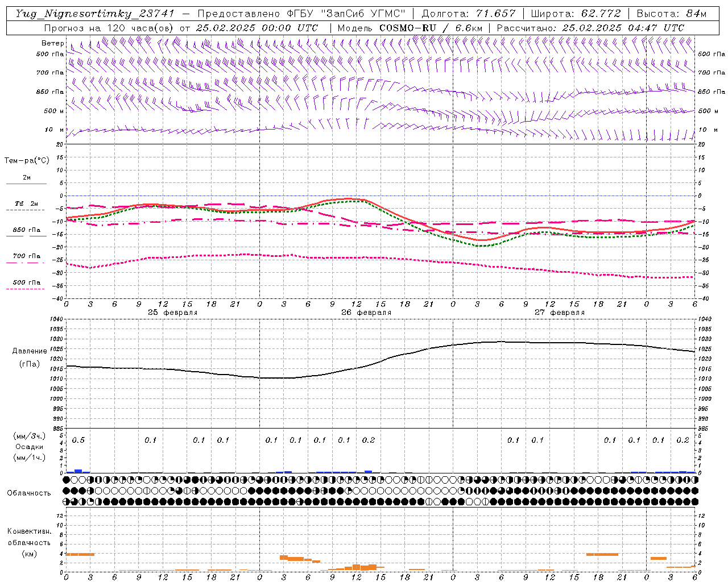This screenshot has width=728, height=582.
Task: Click the station title Yug_Nignesortimky_23741
Action: click(x=94, y=14)
